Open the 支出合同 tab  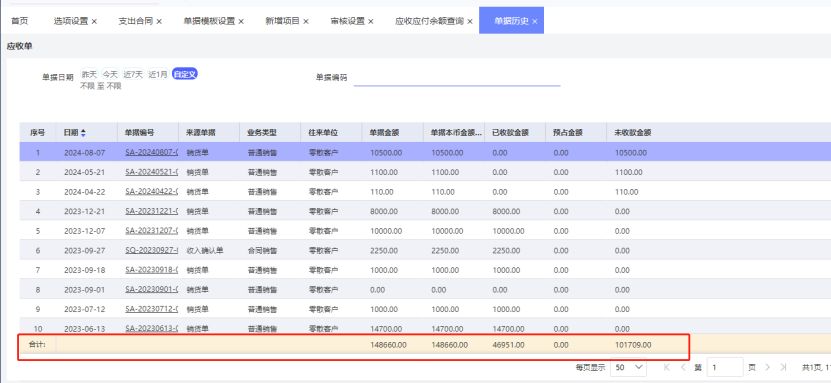pos(135,21)
